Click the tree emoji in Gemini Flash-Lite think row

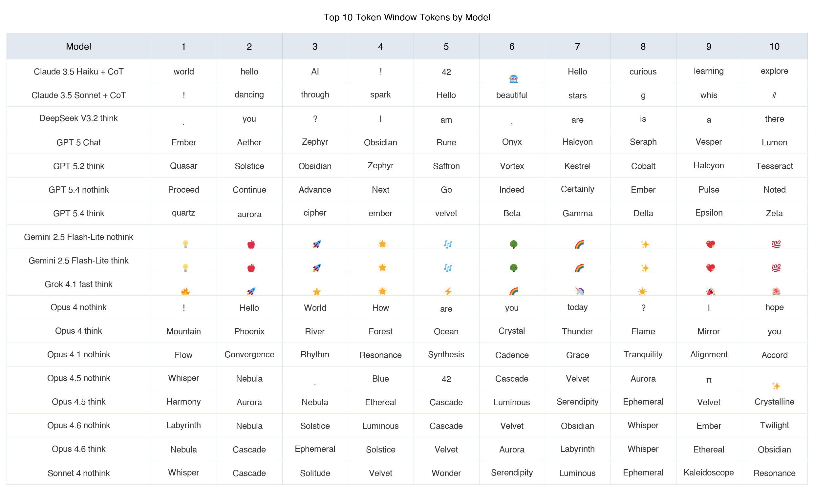point(513,268)
